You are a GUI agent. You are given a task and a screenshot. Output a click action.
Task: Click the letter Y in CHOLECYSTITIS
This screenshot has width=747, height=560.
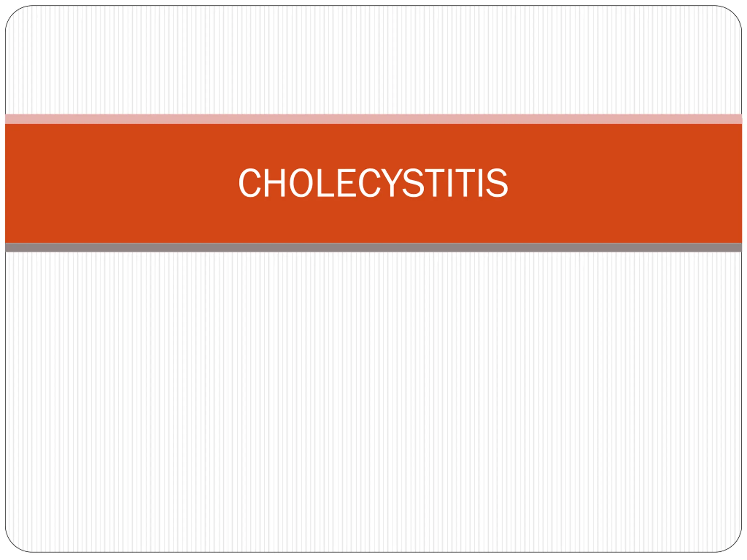pos(391,183)
